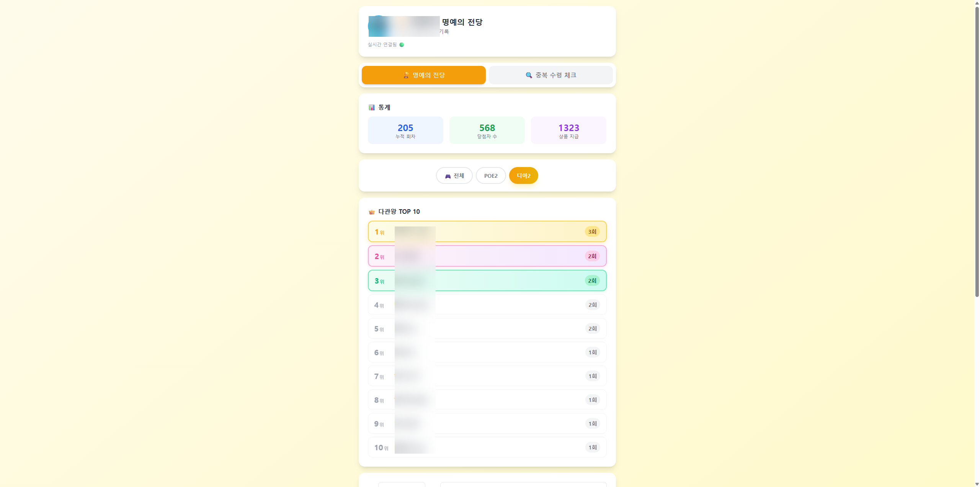The height and width of the screenshot is (487, 980).
Task: Select the 명예의 전당 tab
Action: click(x=423, y=75)
